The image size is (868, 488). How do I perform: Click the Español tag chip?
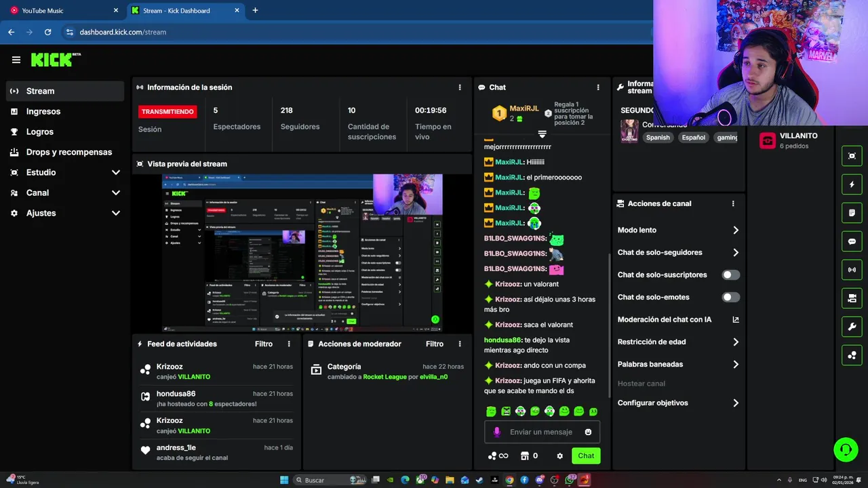click(x=694, y=138)
